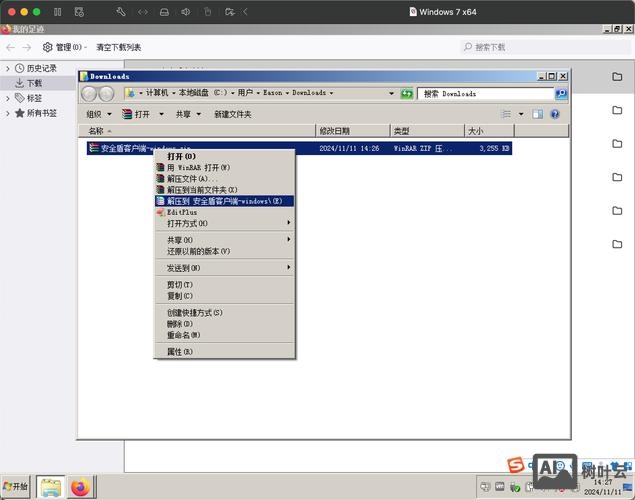This screenshot has width=635, height=500.
Task: Click the 开始 Start button
Action: tap(15, 487)
